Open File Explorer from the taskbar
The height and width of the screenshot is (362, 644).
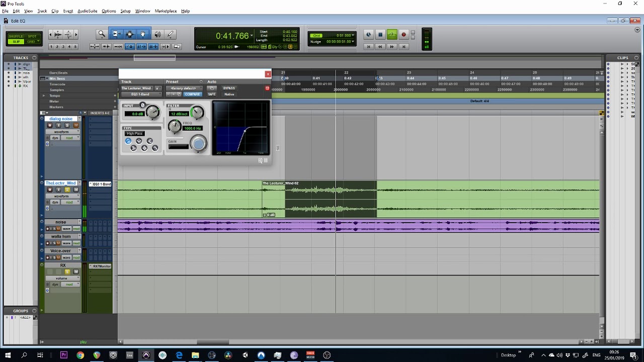point(195,355)
